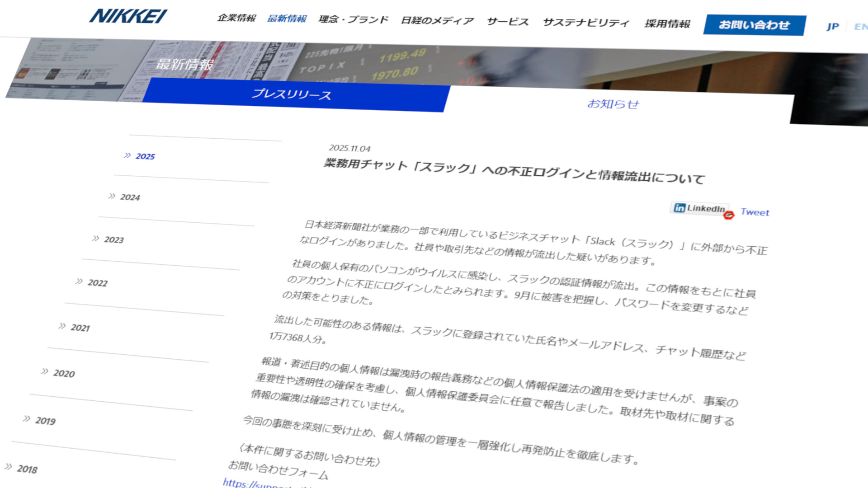Image resolution: width=868 pixels, height=488 pixels.
Task: Expand the 2022 archive entry
Action: pyautogui.click(x=97, y=283)
